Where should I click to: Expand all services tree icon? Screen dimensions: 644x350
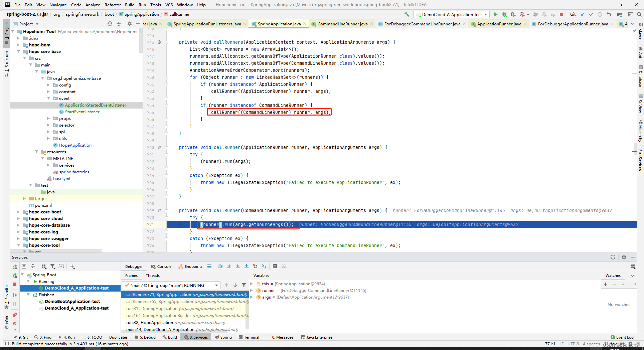point(24,266)
